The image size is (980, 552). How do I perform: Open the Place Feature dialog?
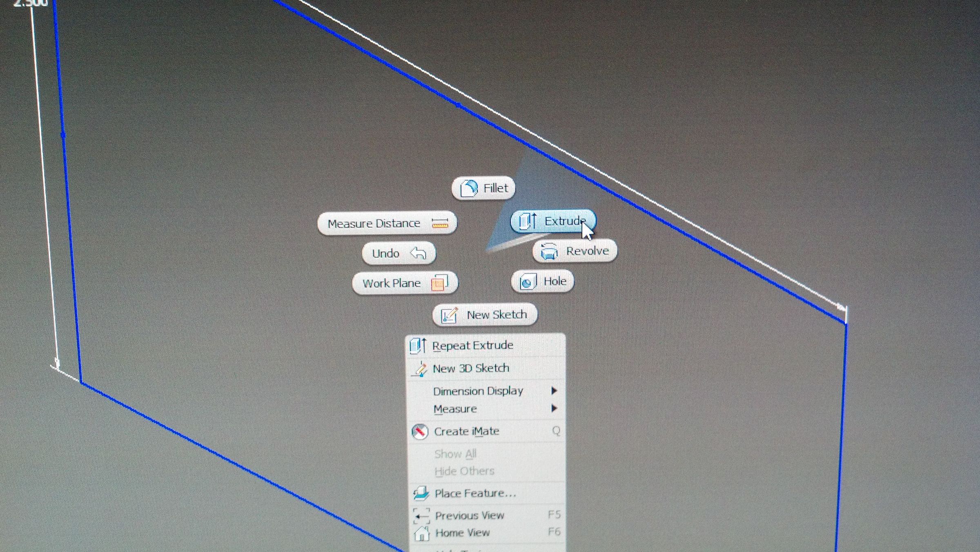475,493
